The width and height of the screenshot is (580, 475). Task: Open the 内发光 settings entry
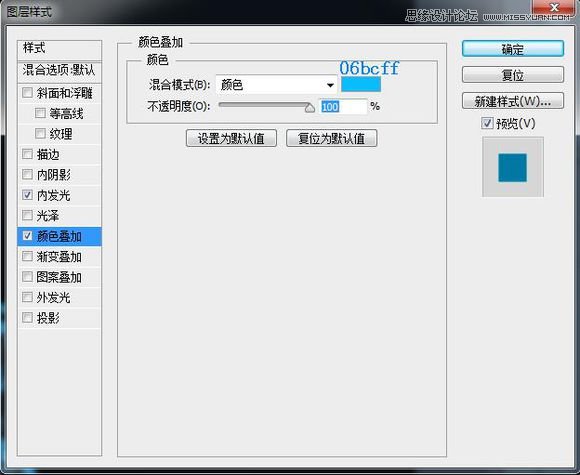(53, 195)
